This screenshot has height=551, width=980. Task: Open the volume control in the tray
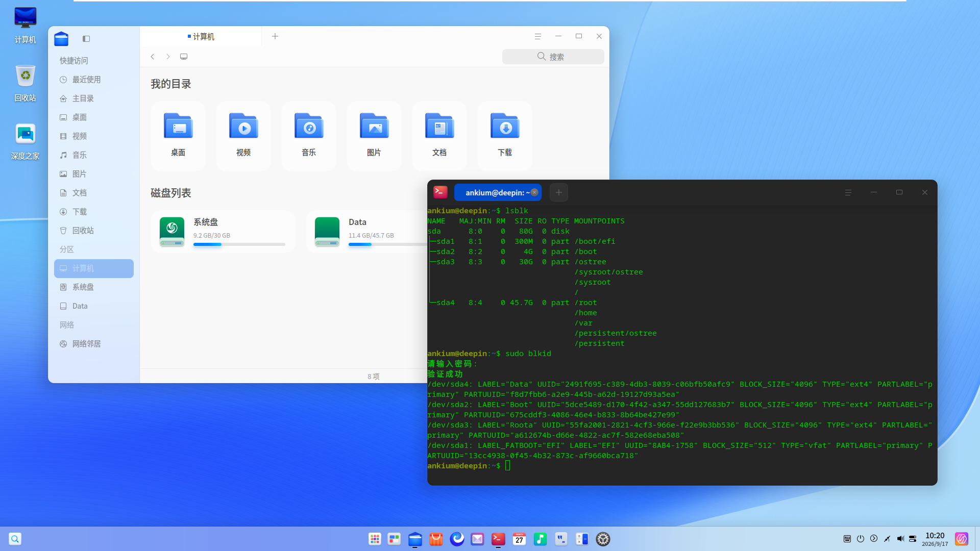[x=900, y=539]
